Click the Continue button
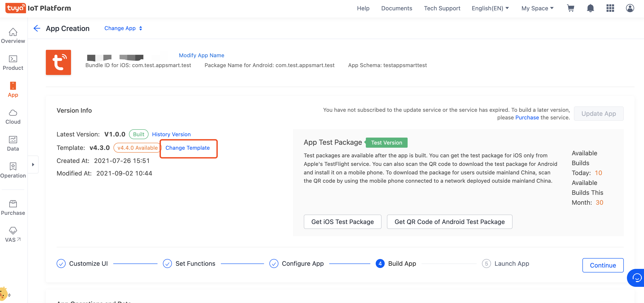The image size is (644, 303). [x=603, y=265]
